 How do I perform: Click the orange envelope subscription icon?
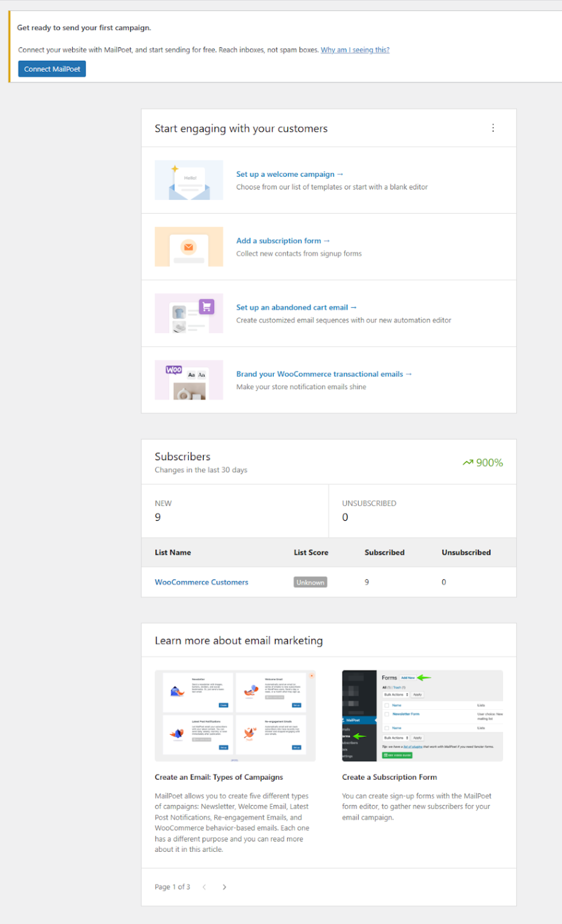(188, 247)
